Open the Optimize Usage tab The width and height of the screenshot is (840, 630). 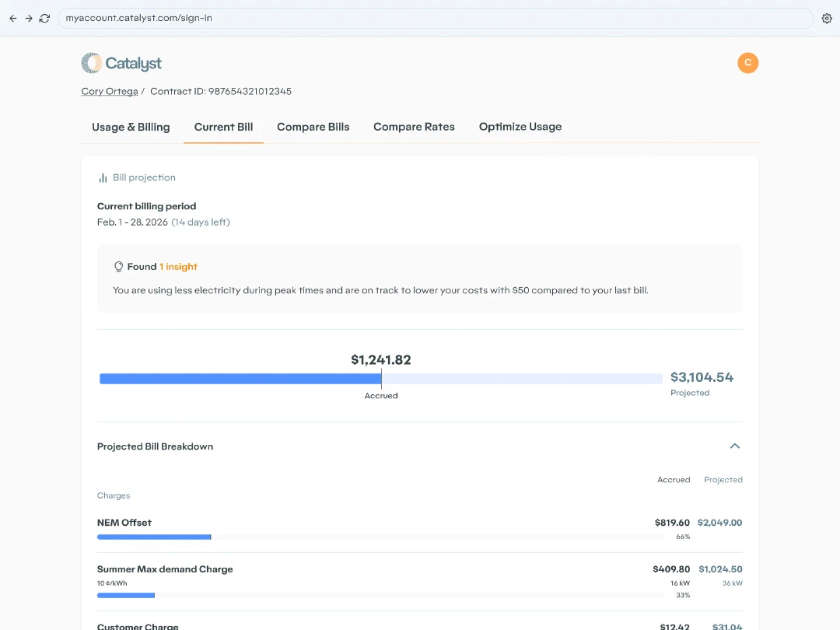pos(520,127)
